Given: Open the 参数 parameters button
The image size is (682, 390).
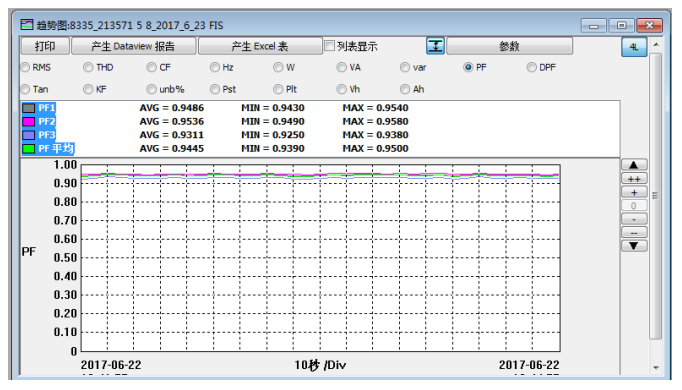Looking at the screenshot, I should click(x=509, y=46).
